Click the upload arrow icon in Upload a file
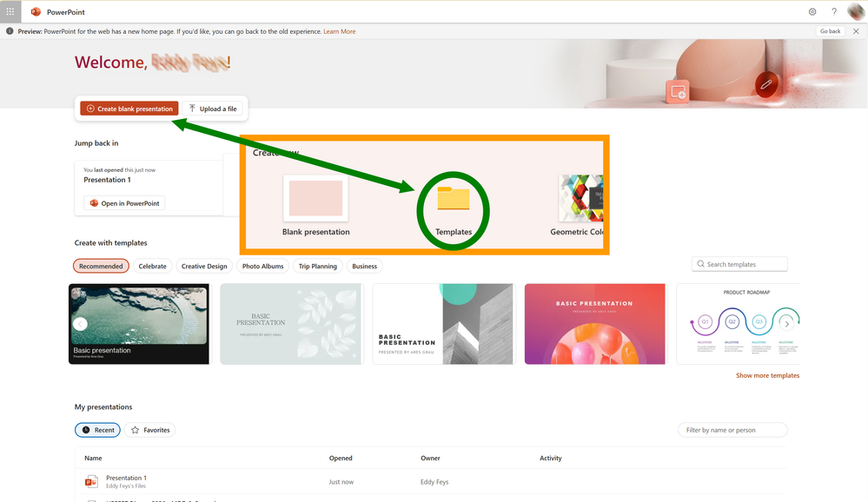The width and height of the screenshot is (868, 502). [192, 109]
